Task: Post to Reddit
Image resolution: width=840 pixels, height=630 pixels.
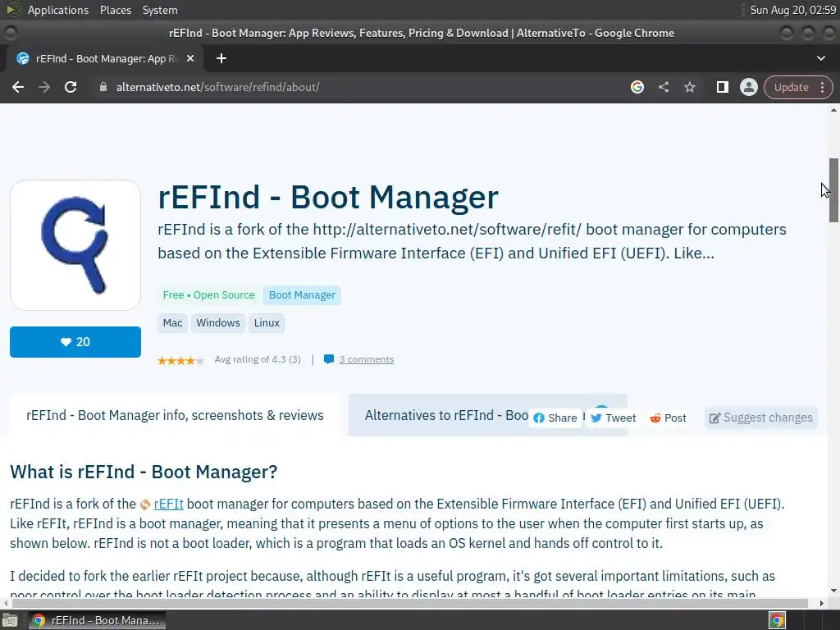Action: (668, 418)
